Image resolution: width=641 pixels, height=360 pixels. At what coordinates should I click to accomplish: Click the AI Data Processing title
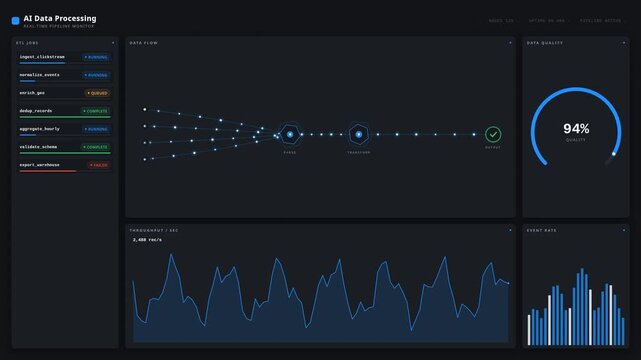tap(60, 18)
